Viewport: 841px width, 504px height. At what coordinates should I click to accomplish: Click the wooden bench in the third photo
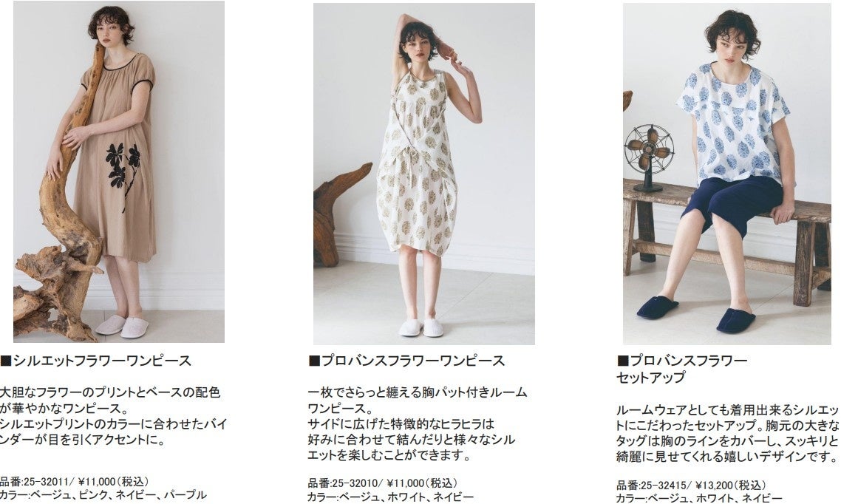point(726,236)
